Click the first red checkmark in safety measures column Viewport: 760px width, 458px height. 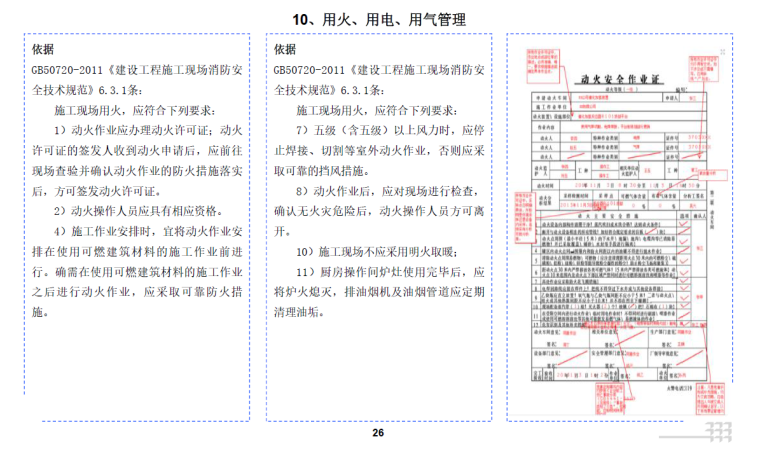click(x=683, y=225)
